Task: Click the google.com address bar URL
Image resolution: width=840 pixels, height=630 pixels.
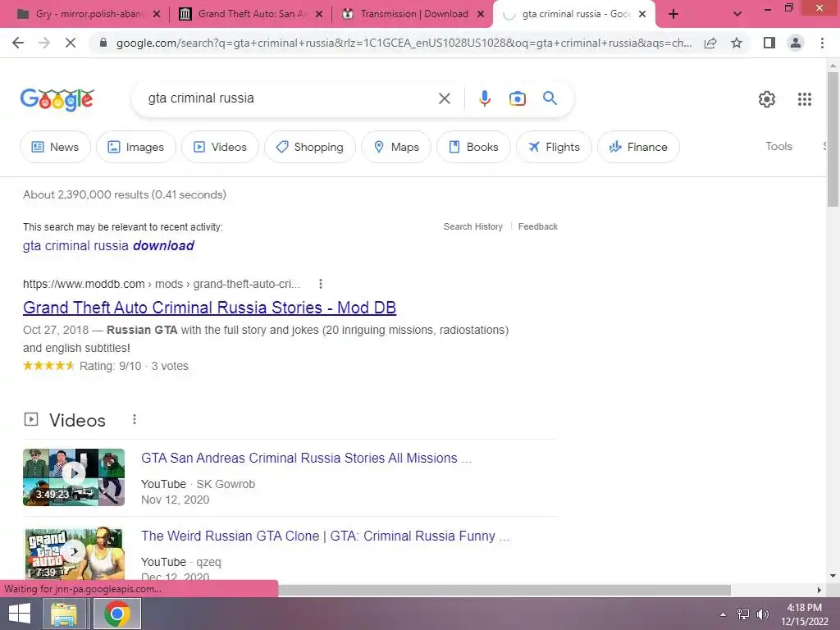Action: click(404, 43)
